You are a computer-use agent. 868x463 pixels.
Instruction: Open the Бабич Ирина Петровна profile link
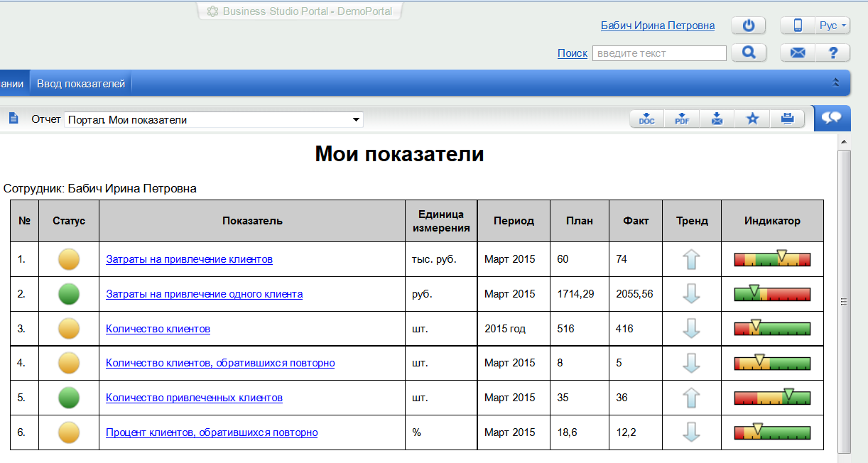coord(657,26)
